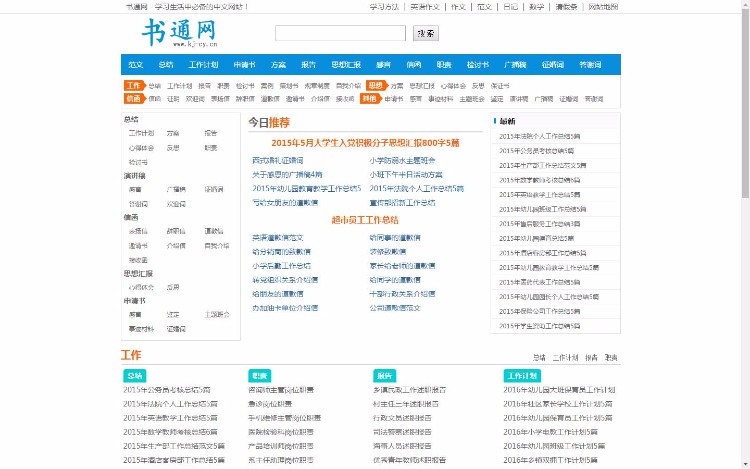This screenshot has height=469, width=750.
Task: Click the teal 报告 badge in the 工作 section
Action: tap(385, 376)
